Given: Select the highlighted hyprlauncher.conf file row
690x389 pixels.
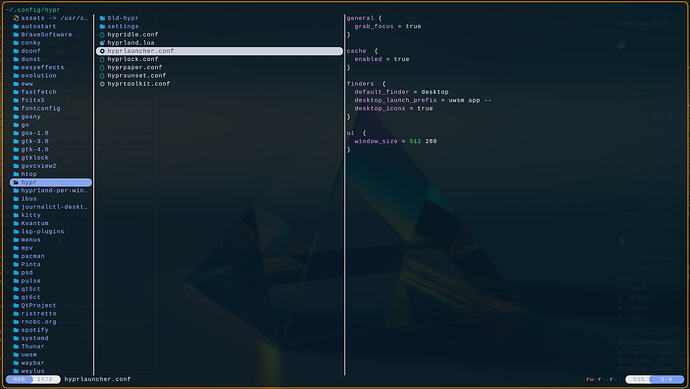Looking at the screenshot, I should coord(219,51).
